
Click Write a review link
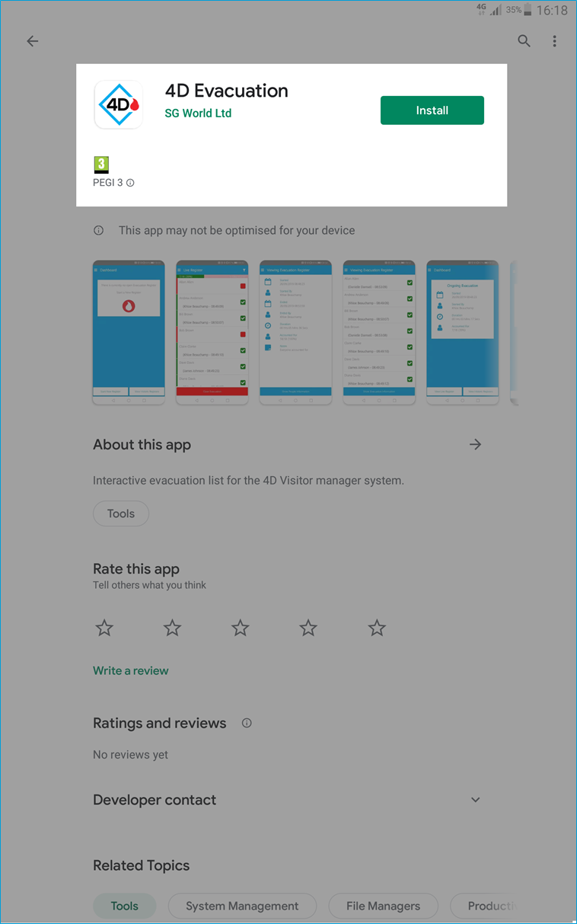pyautogui.click(x=131, y=670)
